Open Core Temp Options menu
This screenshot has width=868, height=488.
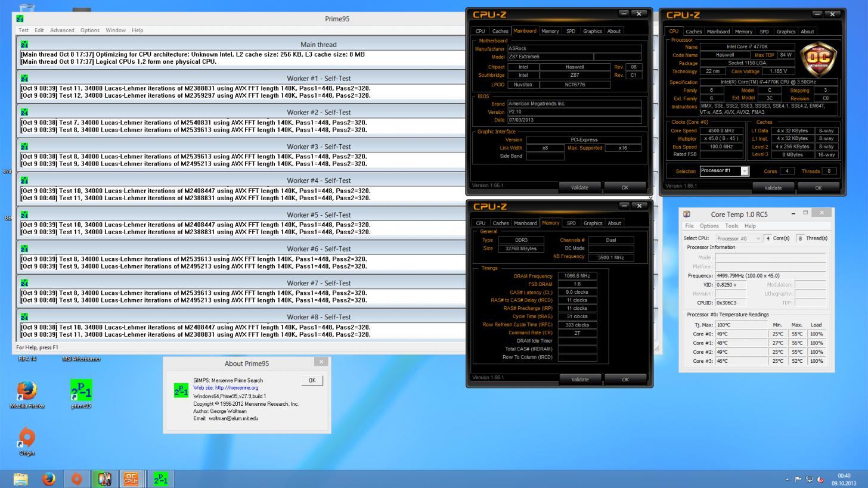[709, 226]
